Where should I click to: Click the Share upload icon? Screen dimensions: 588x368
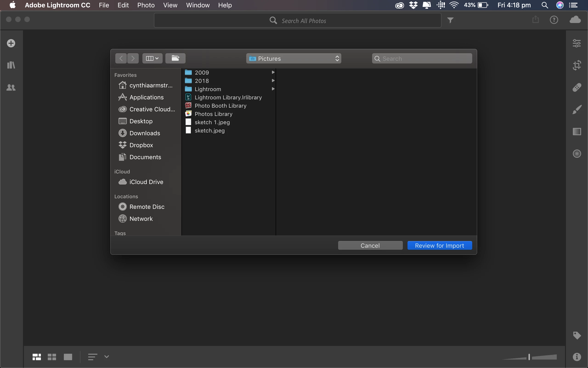tap(536, 20)
